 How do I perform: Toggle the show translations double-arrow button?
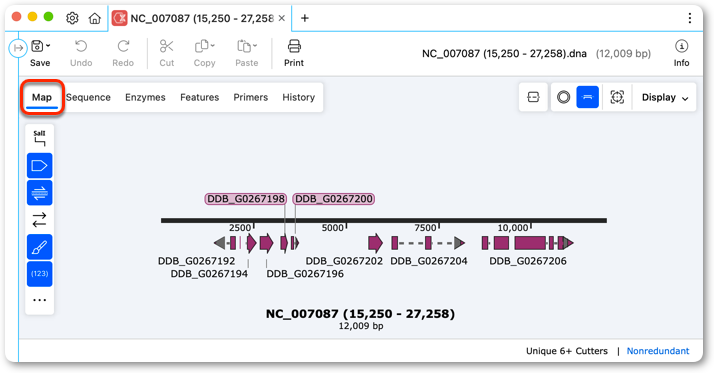click(x=40, y=193)
